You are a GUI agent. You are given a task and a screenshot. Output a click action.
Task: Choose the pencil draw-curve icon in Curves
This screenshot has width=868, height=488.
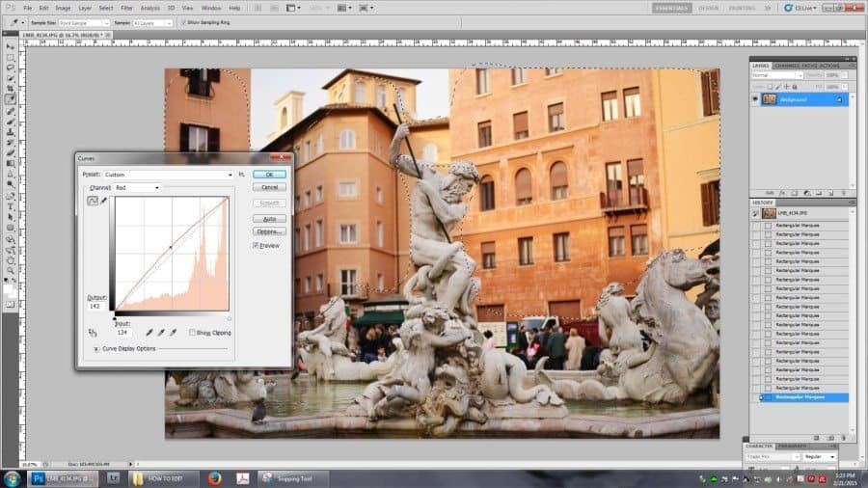tap(103, 201)
